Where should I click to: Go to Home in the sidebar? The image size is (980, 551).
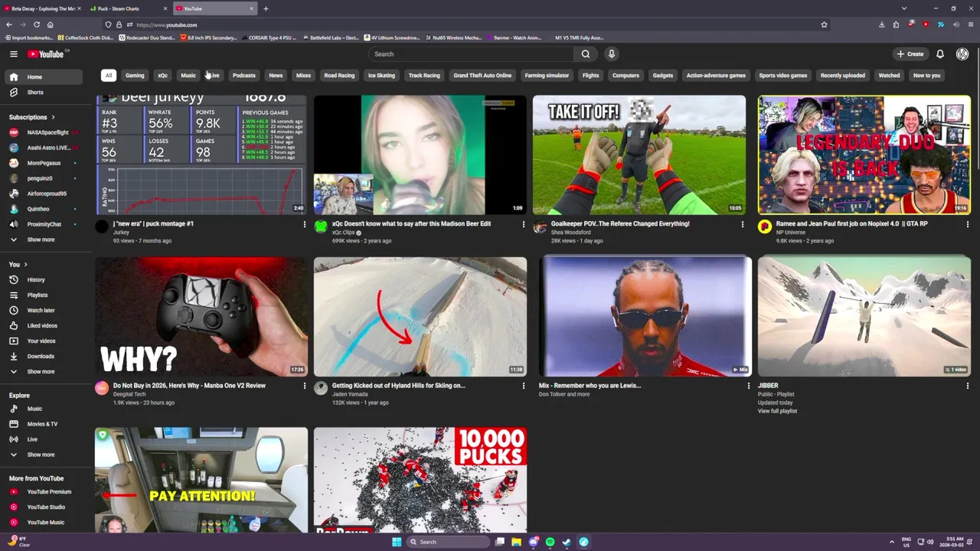[x=42, y=77]
